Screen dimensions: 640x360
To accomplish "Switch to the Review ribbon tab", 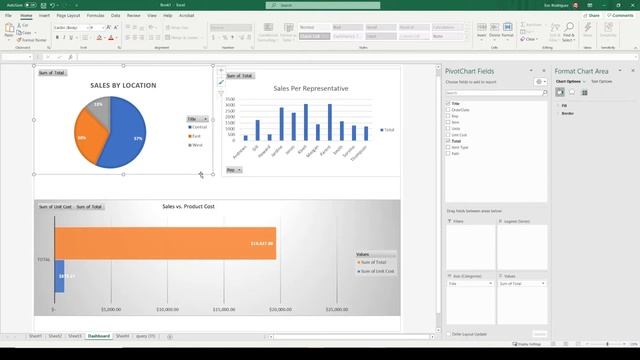I will coord(133,16).
